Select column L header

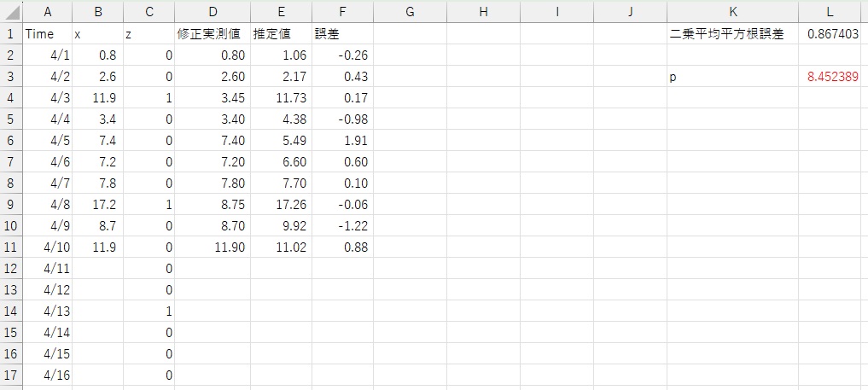(832, 11)
